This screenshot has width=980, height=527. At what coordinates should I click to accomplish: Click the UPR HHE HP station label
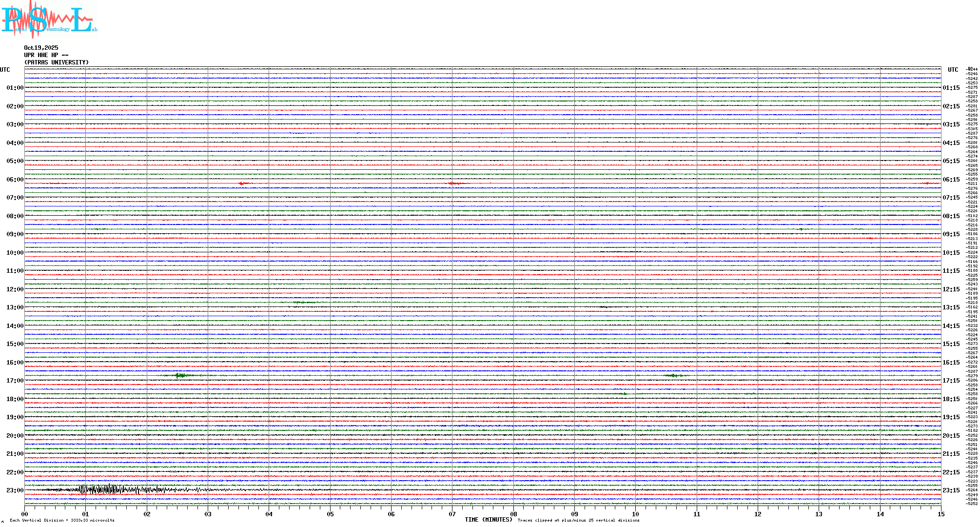tap(46, 55)
